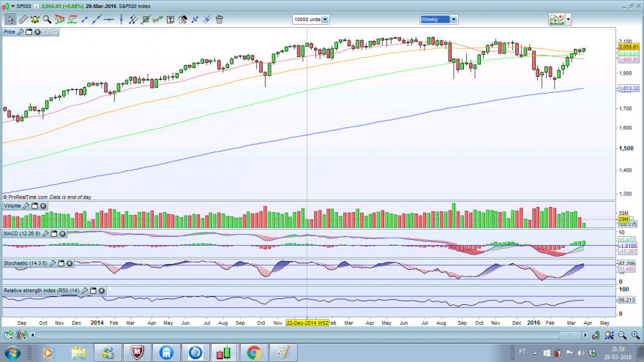Image resolution: width=644 pixels, height=362 pixels.
Task: Select the ruler measurement tool
Action: 23,19
